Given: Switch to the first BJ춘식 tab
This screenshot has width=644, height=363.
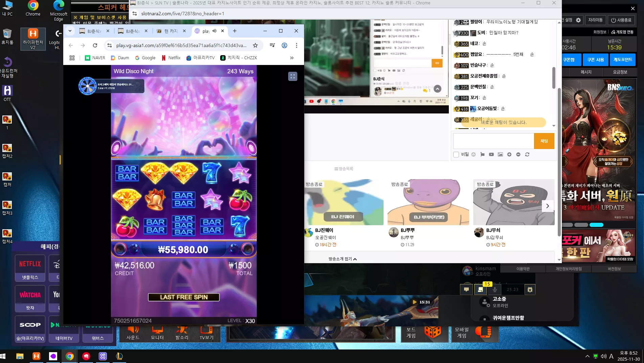Looking at the screenshot, I should pyautogui.click(x=94, y=31).
